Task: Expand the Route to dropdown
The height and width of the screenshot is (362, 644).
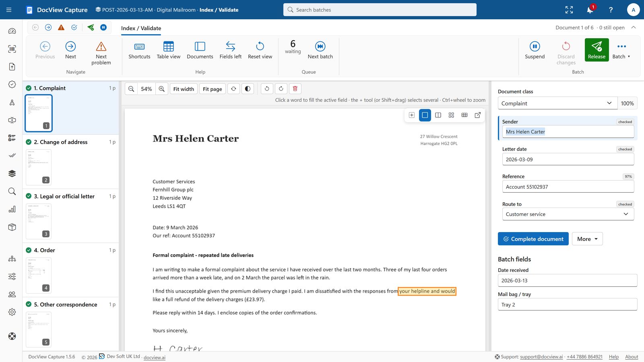Action: click(568, 214)
